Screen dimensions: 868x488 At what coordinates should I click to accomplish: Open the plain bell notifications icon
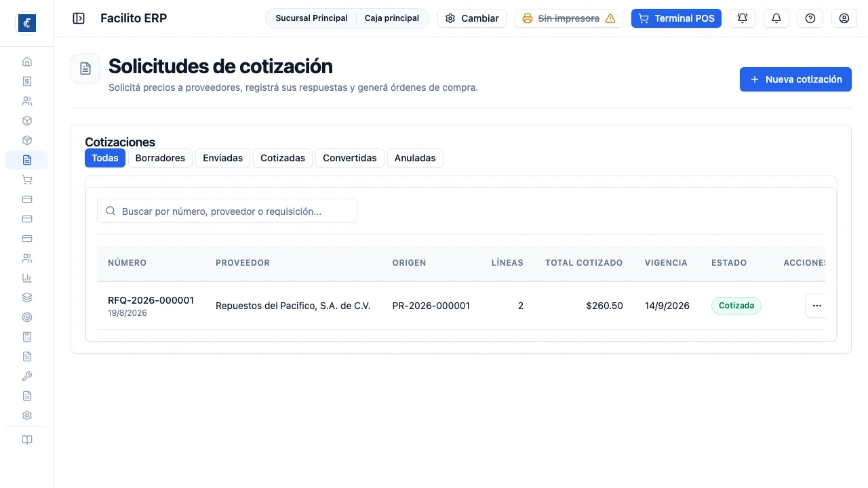(776, 18)
